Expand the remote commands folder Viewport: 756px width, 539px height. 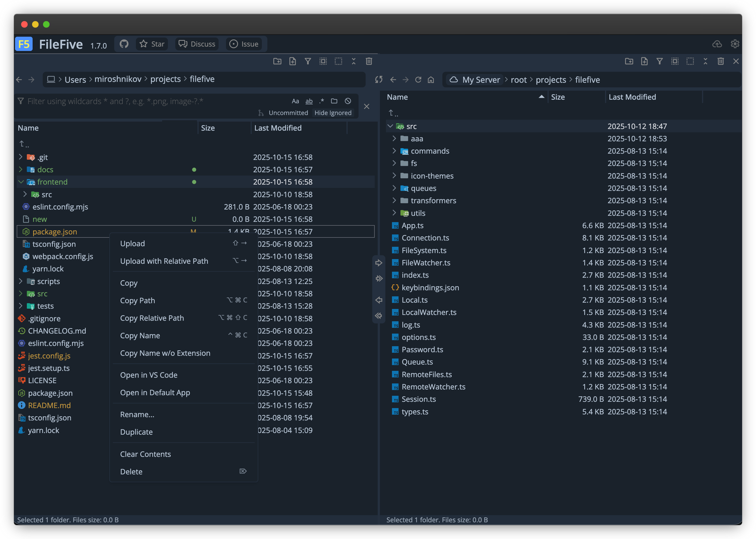[x=394, y=151]
